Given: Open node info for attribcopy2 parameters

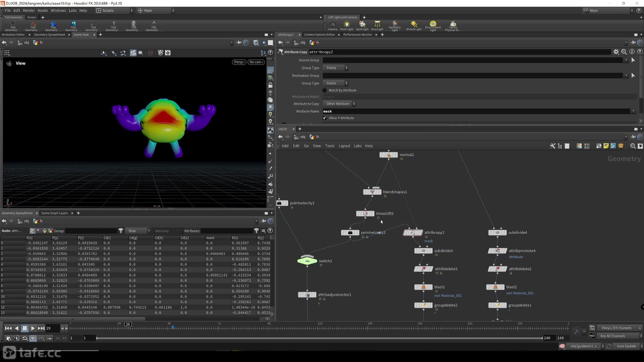Looking at the screenshot, I should click(x=632, y=52).
